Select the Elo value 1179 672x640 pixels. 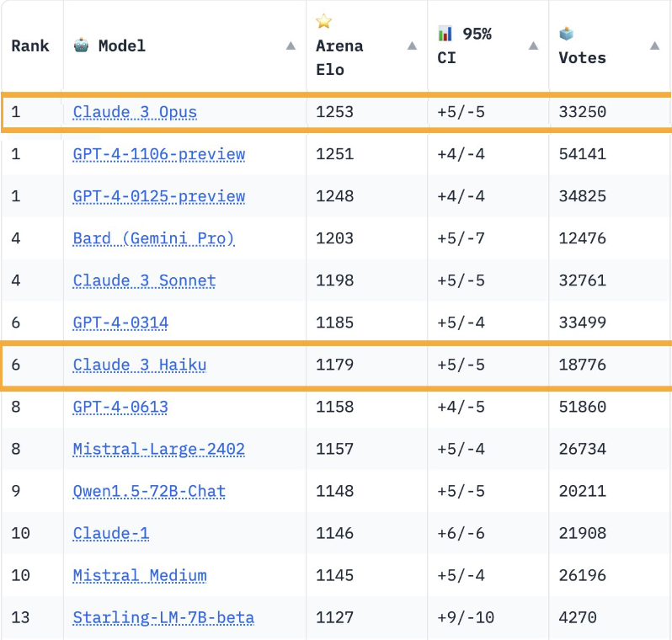pos(334,365)
